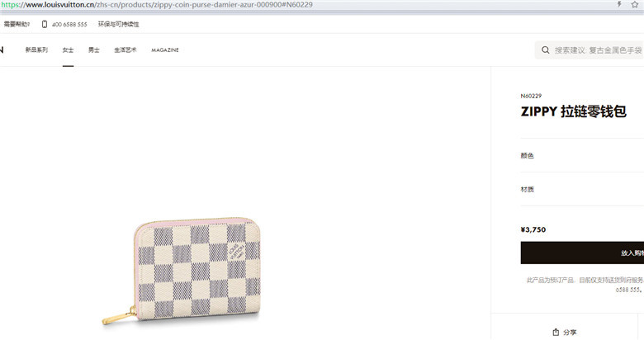Click the Zippy coin purse product image

pos(181,272)
